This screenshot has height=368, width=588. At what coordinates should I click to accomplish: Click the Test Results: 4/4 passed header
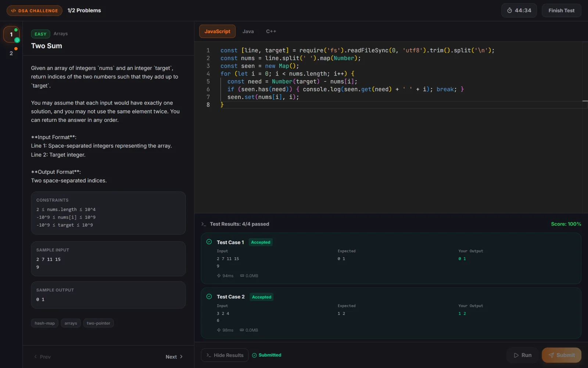239,224
